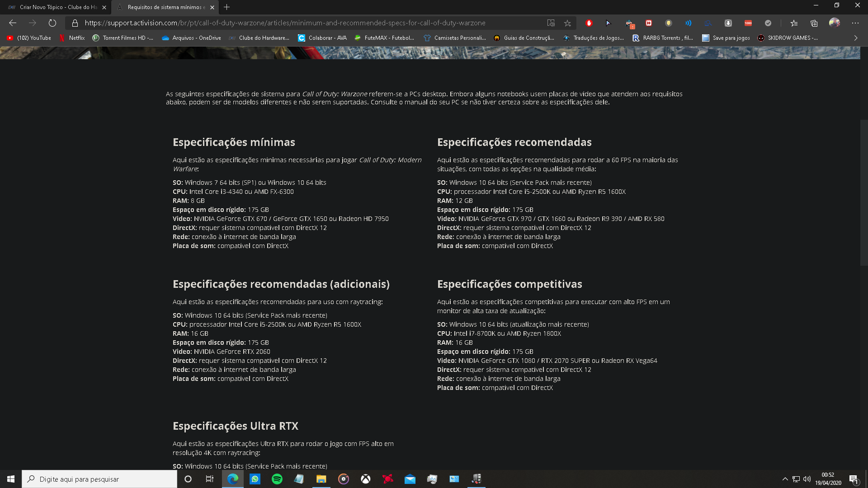This screenshot has width=868, height=488.
Task: Reload the Activision support page
Action: click(52, 23)
